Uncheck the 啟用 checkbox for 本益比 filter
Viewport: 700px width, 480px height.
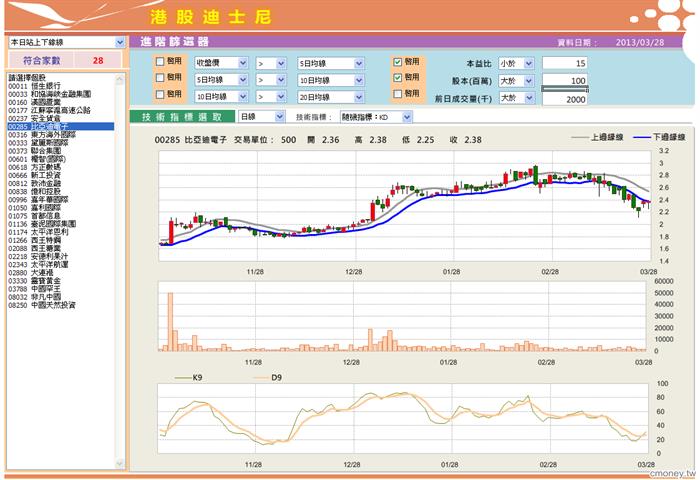[399, 62]
